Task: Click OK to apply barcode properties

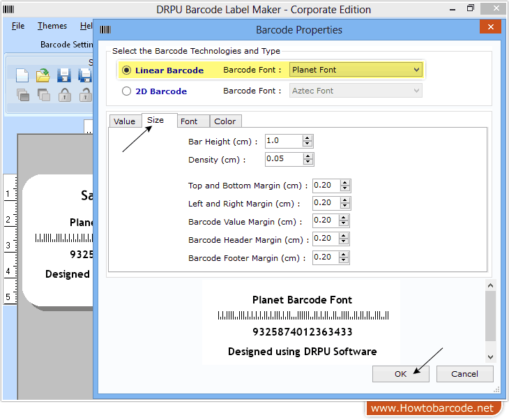Action: [x=401, y=374]
